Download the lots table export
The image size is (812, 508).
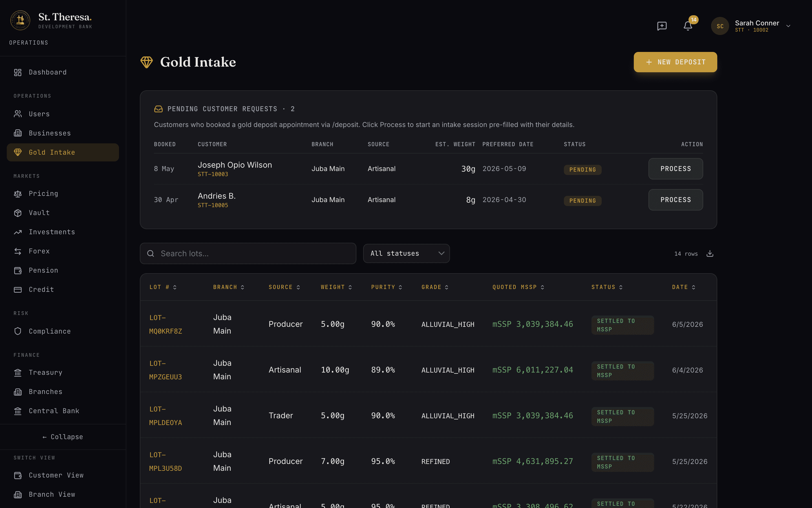pos(710,254)
